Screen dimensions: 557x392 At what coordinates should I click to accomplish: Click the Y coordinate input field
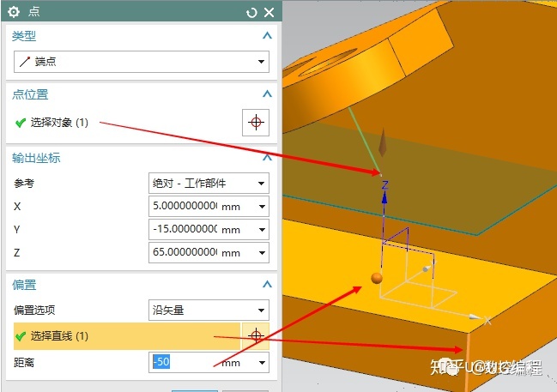tap(184, 229)
